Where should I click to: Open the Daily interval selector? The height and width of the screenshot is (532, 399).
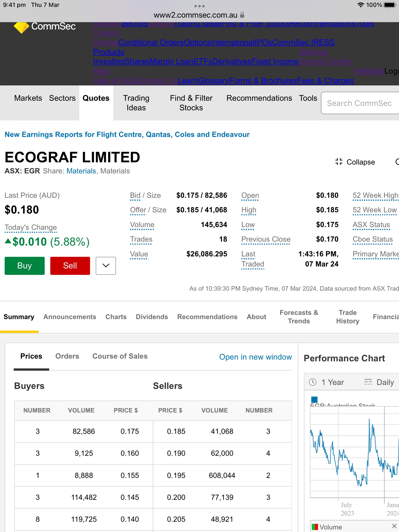point(379,382)
